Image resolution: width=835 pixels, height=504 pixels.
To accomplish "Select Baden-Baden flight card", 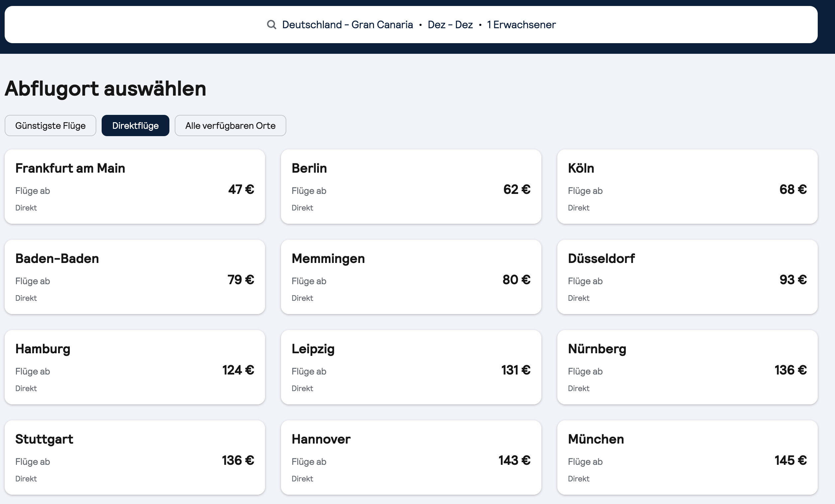I will pyautogui.click(x=135, y=277).
